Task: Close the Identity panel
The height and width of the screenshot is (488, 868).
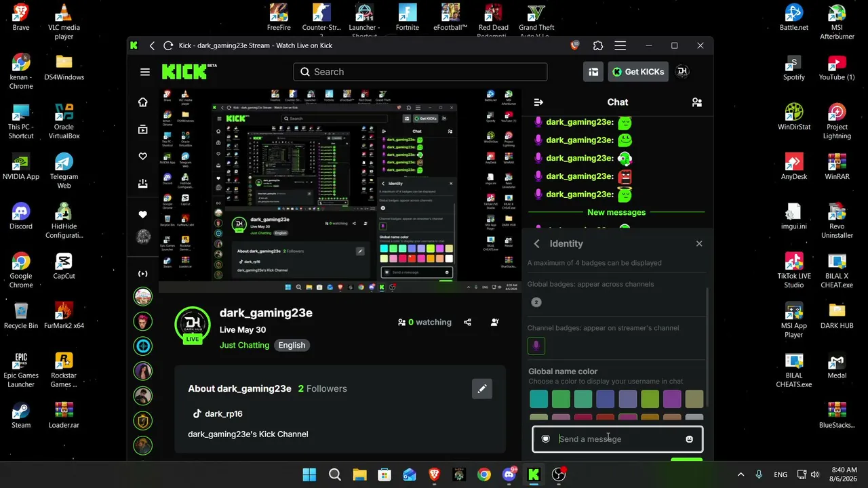Action: click(699, 244)
